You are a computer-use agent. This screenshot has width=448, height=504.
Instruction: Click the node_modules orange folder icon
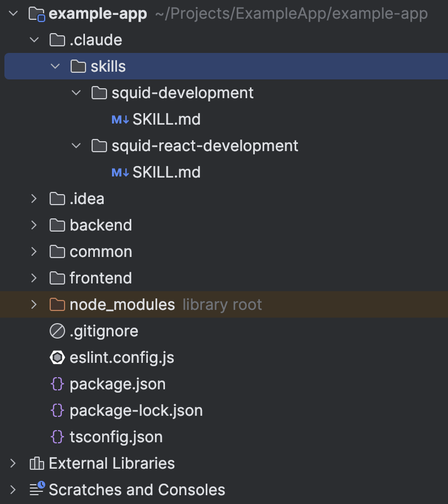click(57, 305)
